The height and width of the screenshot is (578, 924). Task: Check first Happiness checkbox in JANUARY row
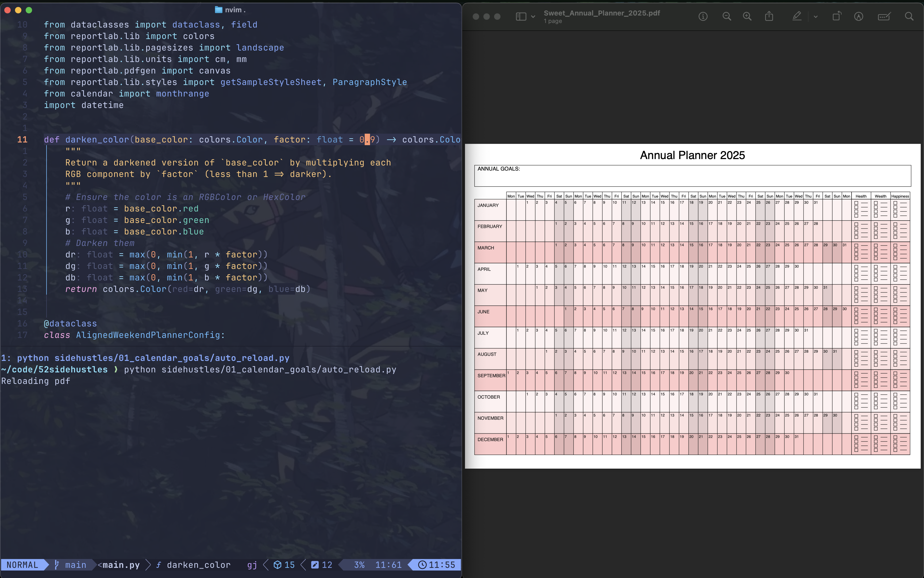coord(895,203)
